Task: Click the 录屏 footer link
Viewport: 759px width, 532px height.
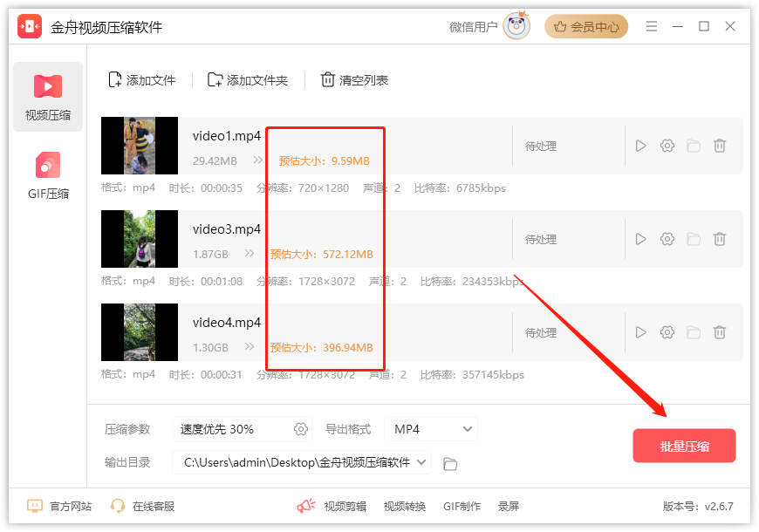Action: tap(509, 507)
